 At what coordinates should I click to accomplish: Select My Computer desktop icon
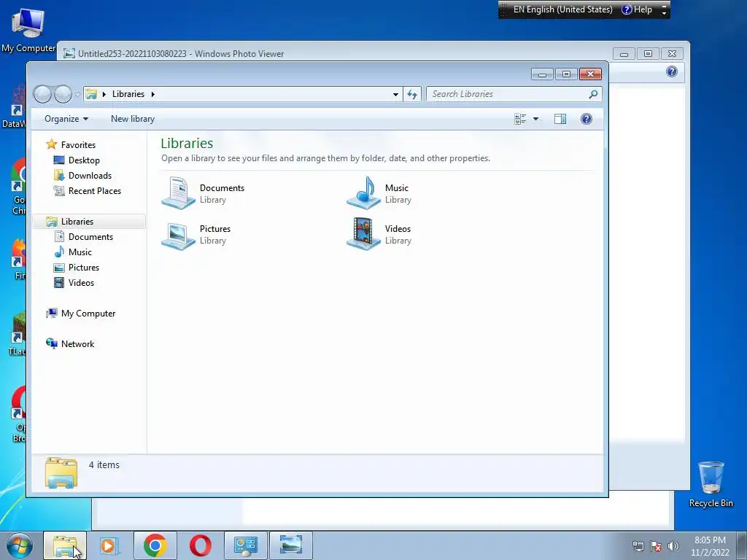28,30
